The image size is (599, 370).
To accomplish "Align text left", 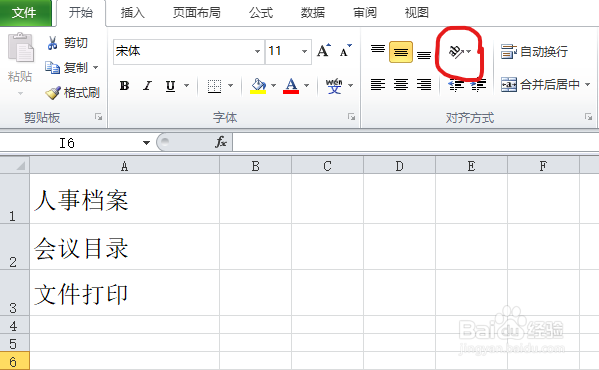I will tap(378, 84).
